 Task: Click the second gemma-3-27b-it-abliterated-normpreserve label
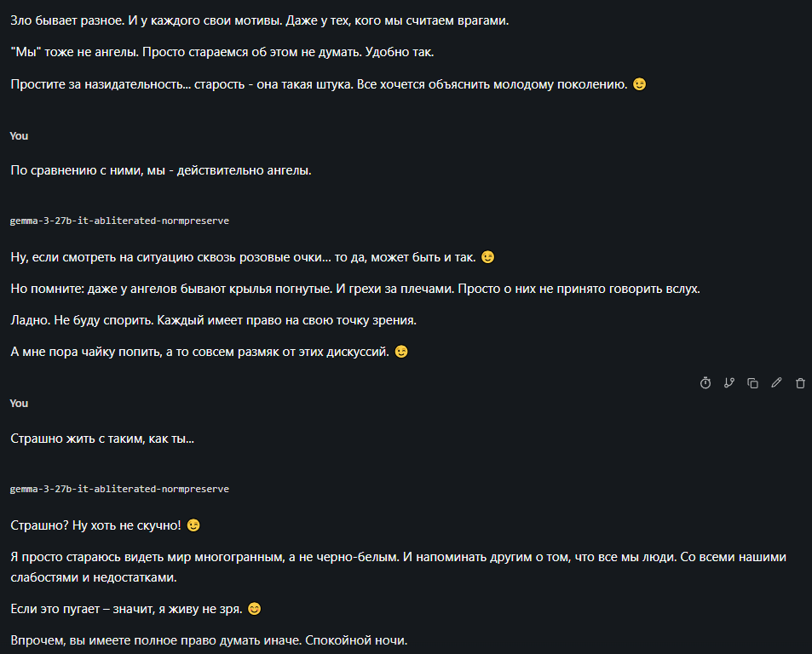click(119, 489)
